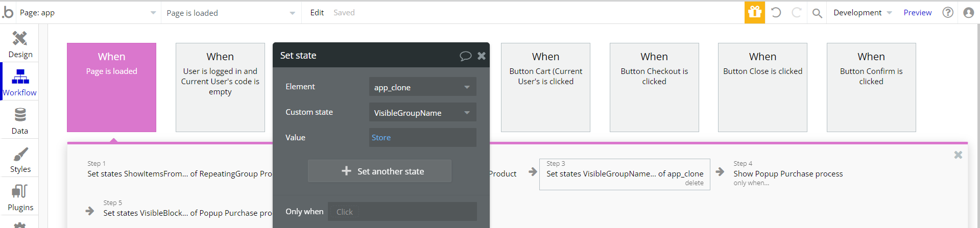The width and height of the screenshot is (980, 228).
Task: Open the Design tab in sidebar
Action: tap(20, 44)
